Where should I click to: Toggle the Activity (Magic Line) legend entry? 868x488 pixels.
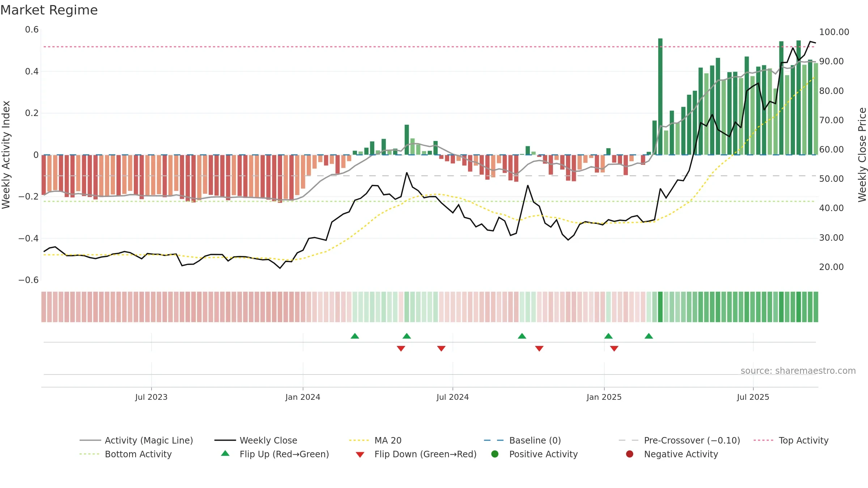(x=136, y=440)
